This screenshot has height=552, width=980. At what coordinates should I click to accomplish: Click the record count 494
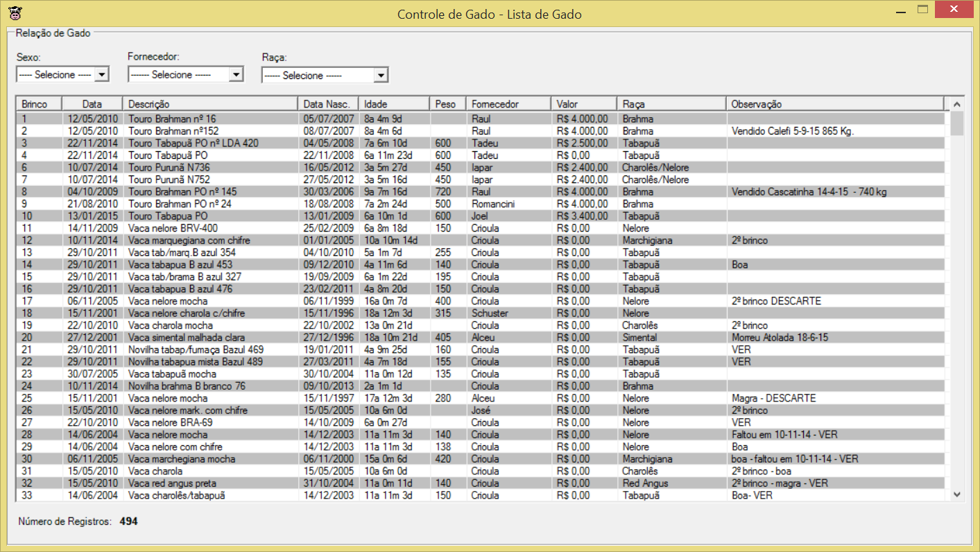[129, 521]
